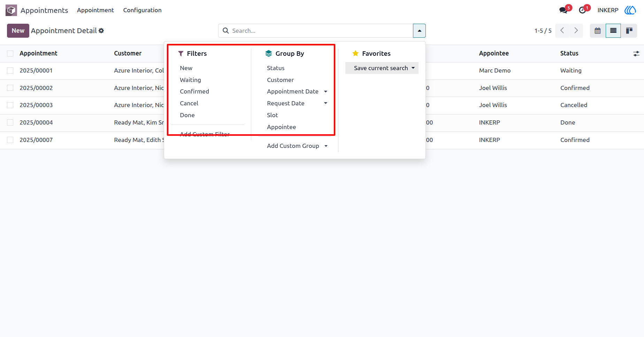Select checkbox for appointment 2025/00003
Viewport: 644px width, 337px height.
pos(10,105)
